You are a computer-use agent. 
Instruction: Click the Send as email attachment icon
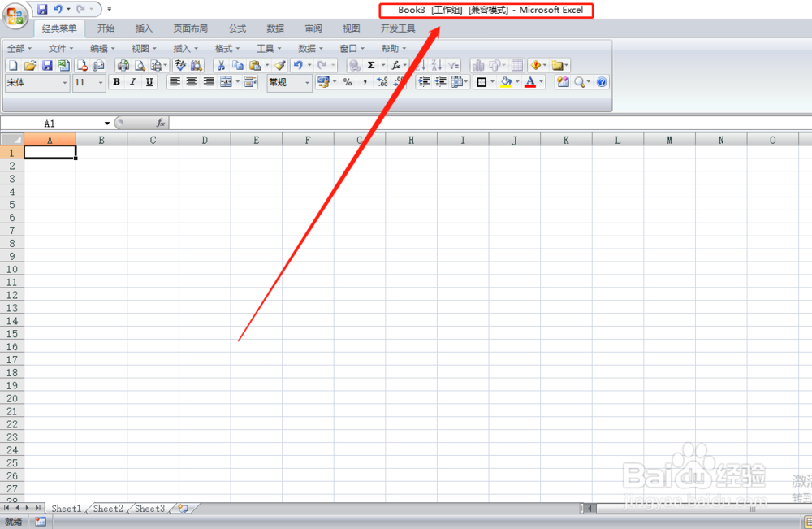[x=98, y=65]
